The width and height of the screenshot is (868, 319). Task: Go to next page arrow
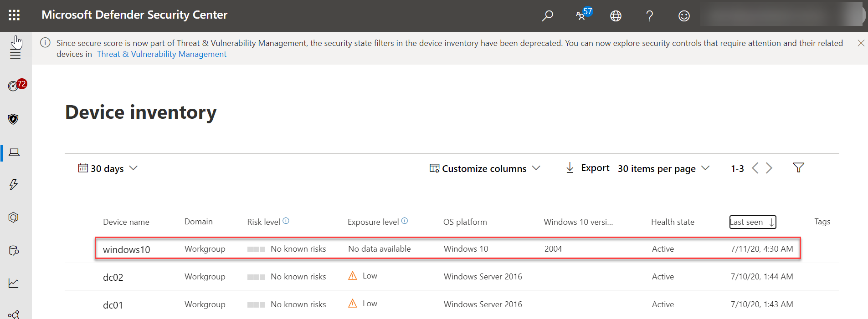pyautogui.click(x=769, y=168)
